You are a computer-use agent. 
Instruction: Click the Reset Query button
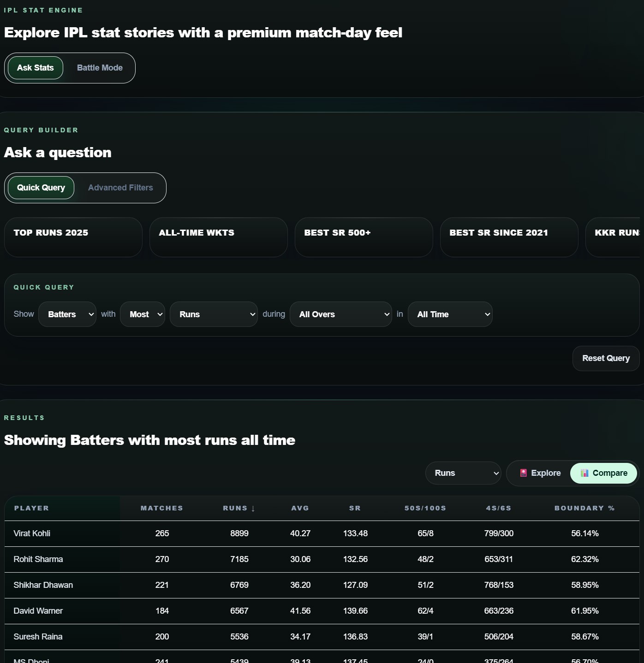pos(606,358)
